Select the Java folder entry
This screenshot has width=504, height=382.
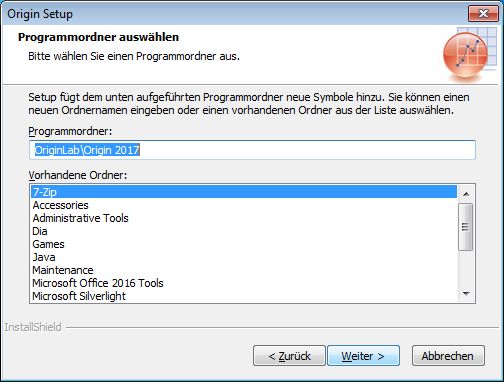tap(244, 257)
